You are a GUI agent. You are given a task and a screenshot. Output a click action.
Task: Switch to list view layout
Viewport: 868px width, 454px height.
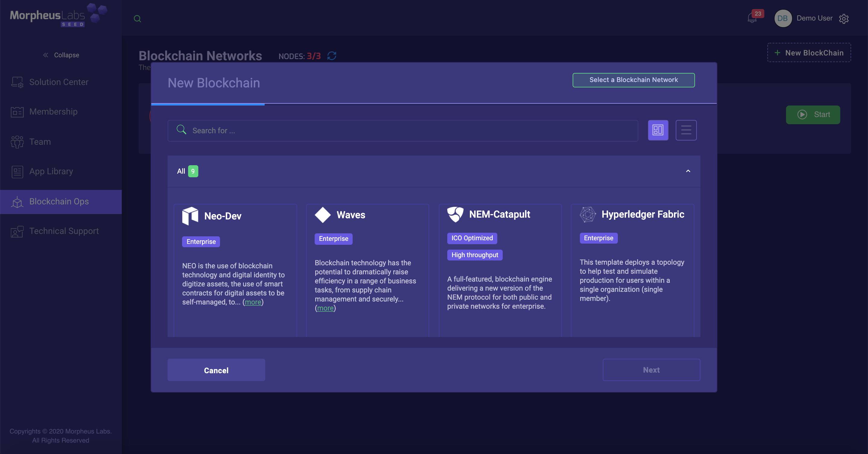point(686,130)
